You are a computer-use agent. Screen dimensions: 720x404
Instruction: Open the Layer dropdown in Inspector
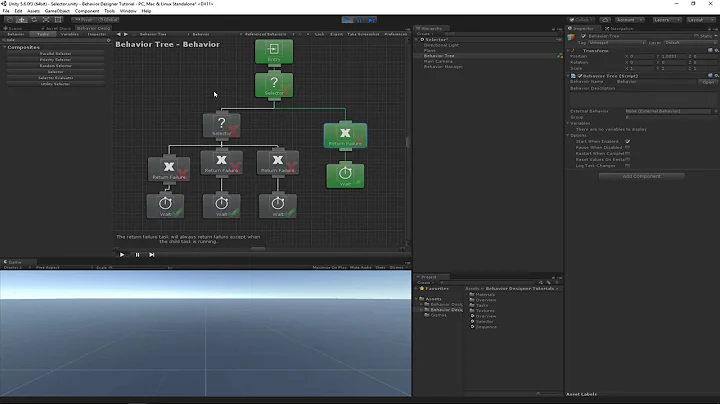point(690,43)
